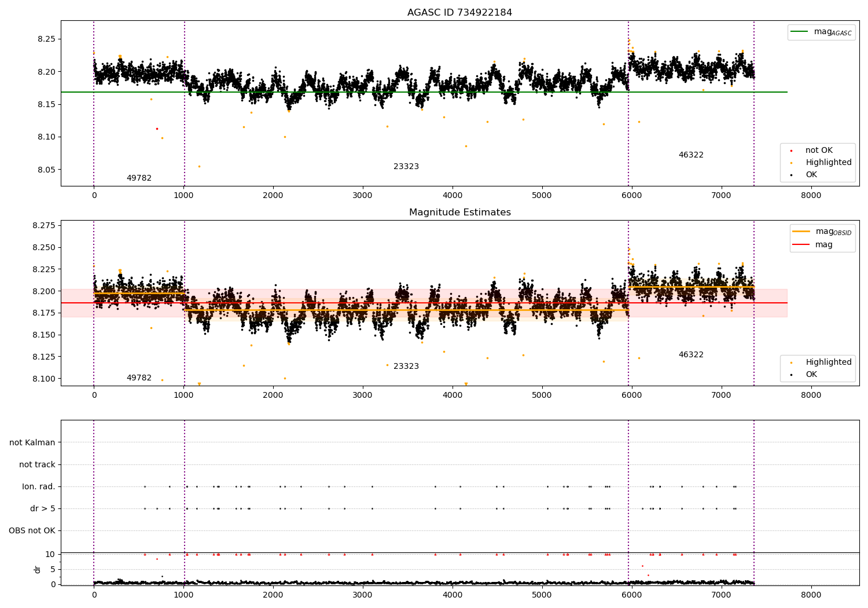This screenshot has width=868, height=608.
Task: Click the 8.250 y-axis tick label
Action: (x=44, y=247)
